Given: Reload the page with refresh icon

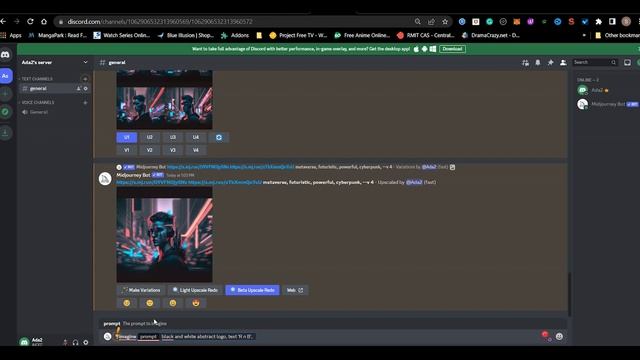Looking at the screenshot, I should click(x=30, y=21).
